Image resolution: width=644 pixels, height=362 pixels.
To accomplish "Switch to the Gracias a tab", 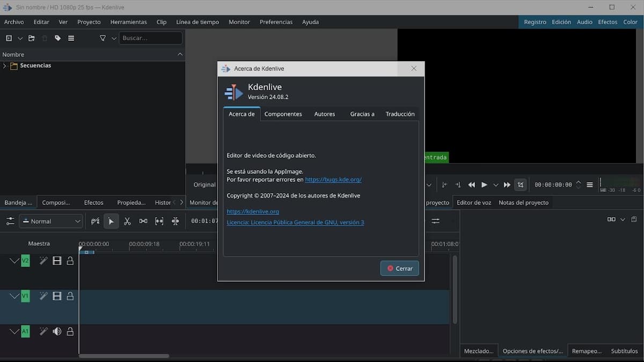I will tap(362, 114).
